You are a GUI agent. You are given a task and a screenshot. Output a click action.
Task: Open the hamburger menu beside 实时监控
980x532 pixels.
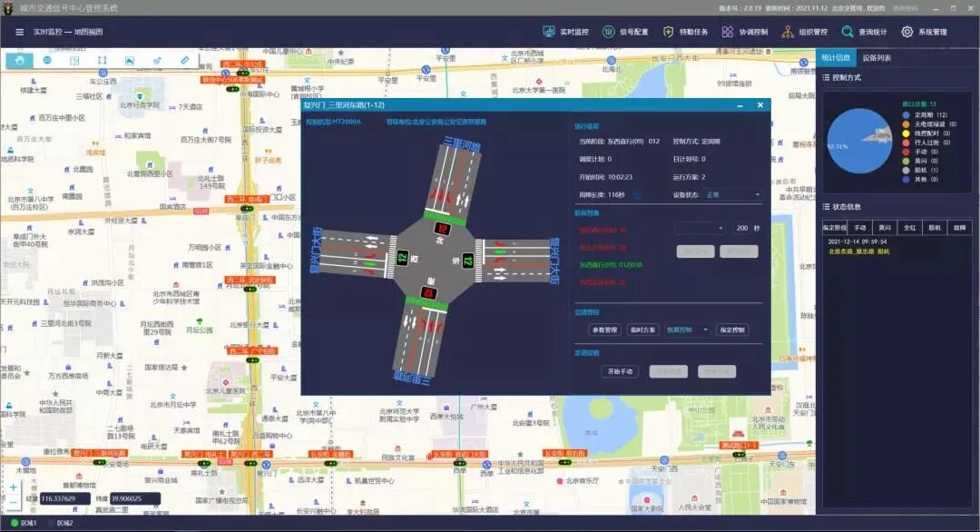[19, 32]
